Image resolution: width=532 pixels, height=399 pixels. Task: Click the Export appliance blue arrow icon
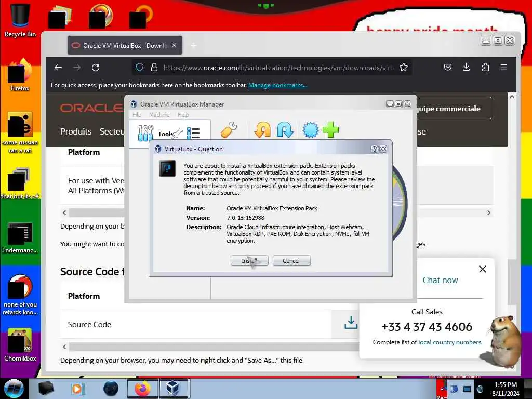285,129
